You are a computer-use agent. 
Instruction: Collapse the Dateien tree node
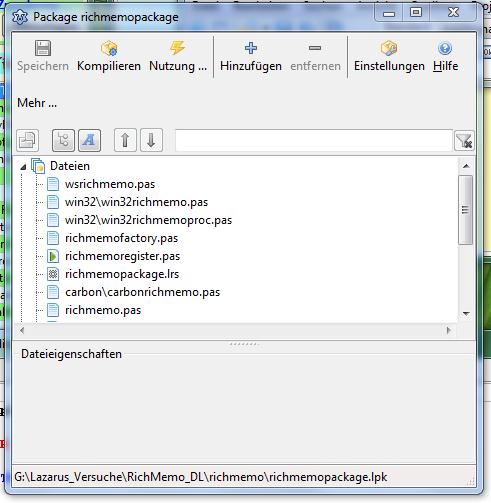pyautogui.click(x=23, y=167)
